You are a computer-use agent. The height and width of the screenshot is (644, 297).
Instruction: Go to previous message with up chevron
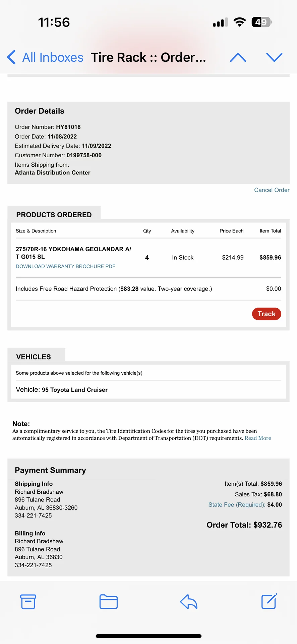click(x=238, y=57)
